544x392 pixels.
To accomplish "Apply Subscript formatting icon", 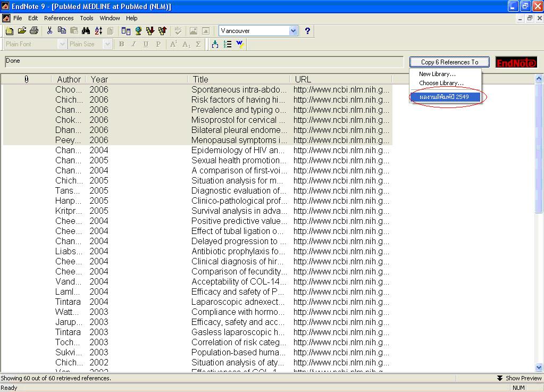I will tap(186, 44).
